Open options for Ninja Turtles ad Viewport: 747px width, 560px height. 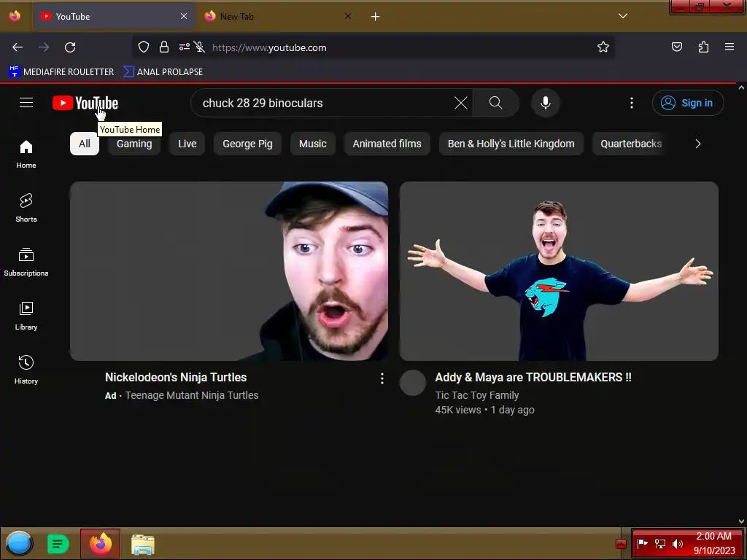(x=382, y=378)
